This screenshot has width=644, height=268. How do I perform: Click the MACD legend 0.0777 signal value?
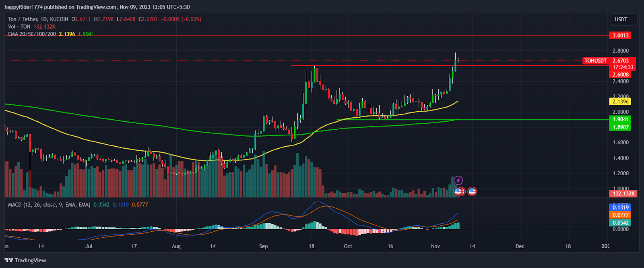[x=140, y=205]
